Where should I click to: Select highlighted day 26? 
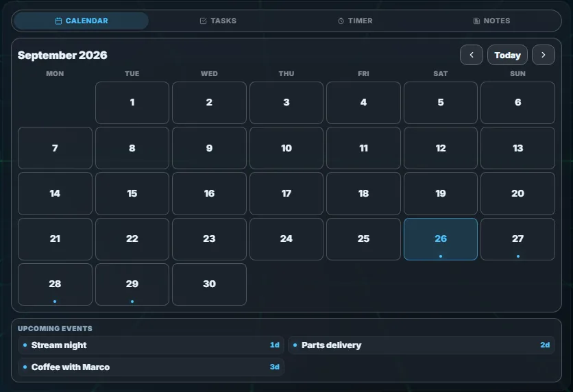(440, 239)
